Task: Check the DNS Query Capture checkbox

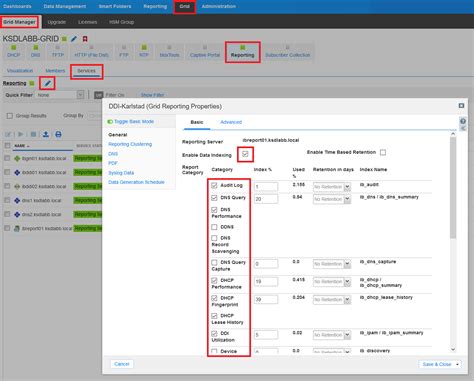Action: coord(214,263)
